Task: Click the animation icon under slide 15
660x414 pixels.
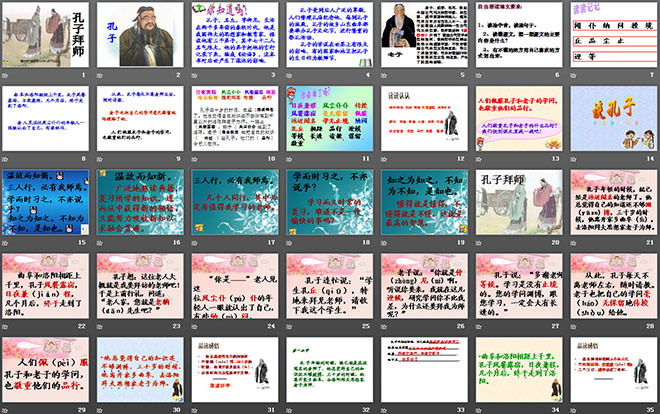Action: coord(8,241)
